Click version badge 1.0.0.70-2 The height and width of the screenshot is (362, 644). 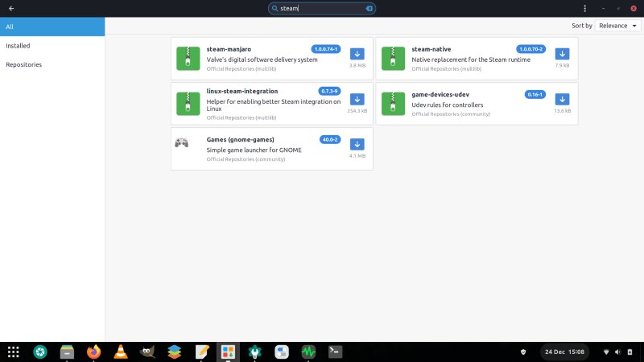[530, 49]
